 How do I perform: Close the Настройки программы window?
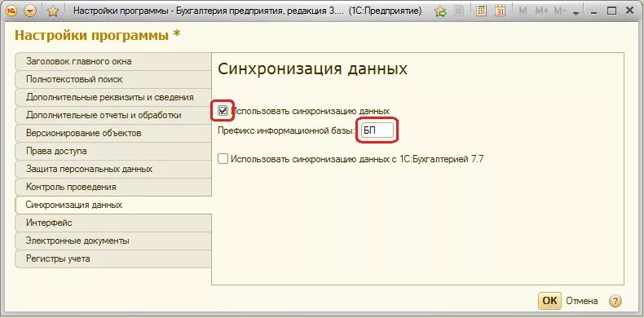629,11
